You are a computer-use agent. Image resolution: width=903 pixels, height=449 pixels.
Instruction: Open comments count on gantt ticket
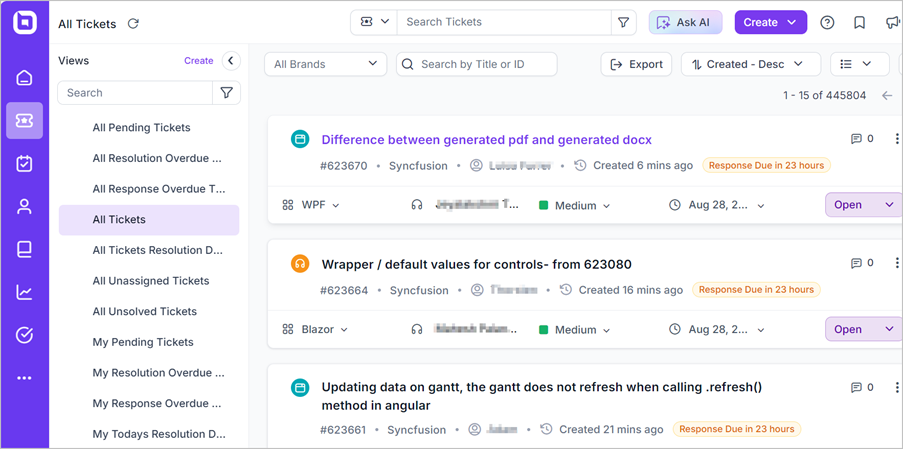coord(862,387)
